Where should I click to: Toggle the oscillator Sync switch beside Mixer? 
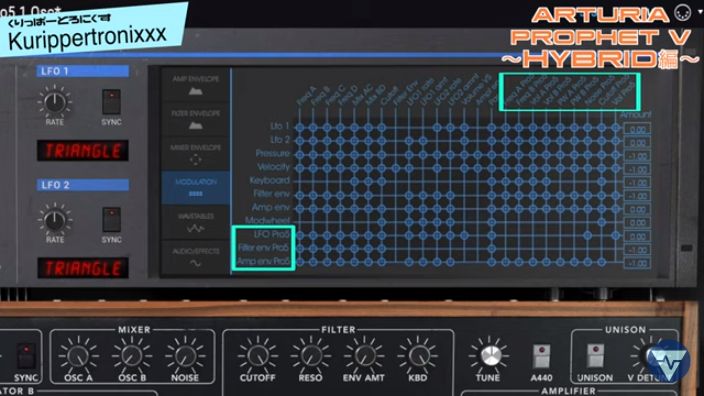tap(26, 356)
